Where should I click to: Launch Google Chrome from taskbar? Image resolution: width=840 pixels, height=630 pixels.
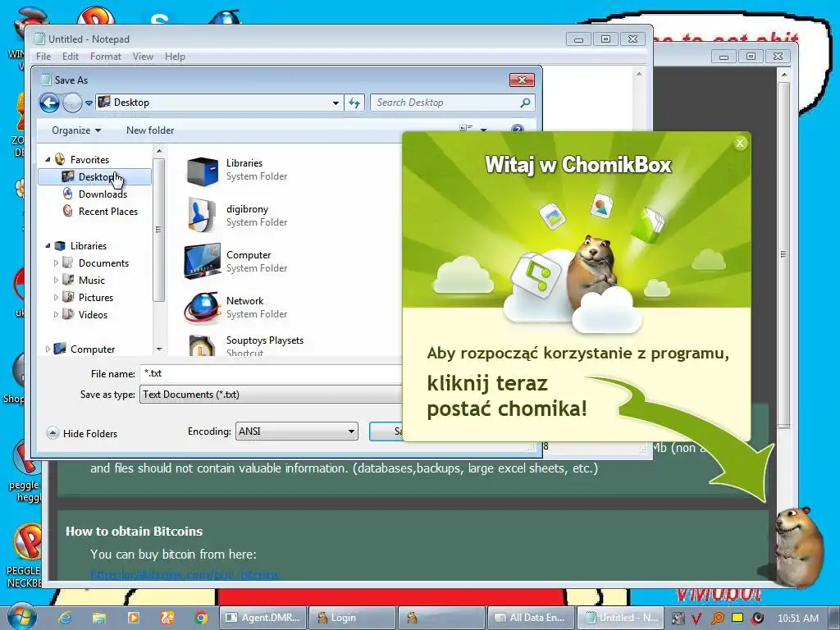pos(202,618)
